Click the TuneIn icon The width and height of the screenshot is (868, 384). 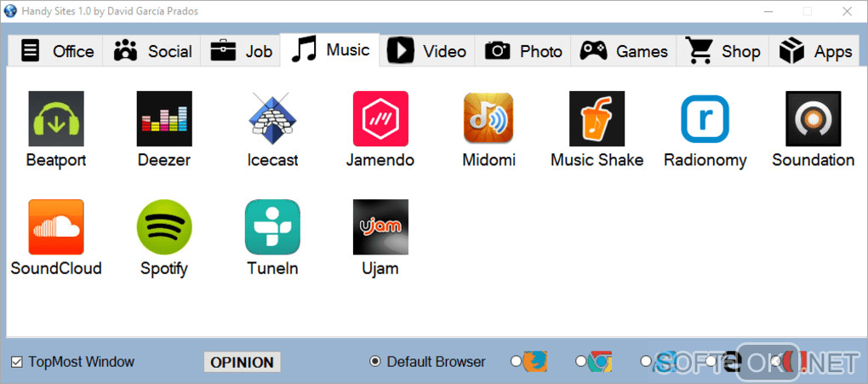tap(272, 227)
